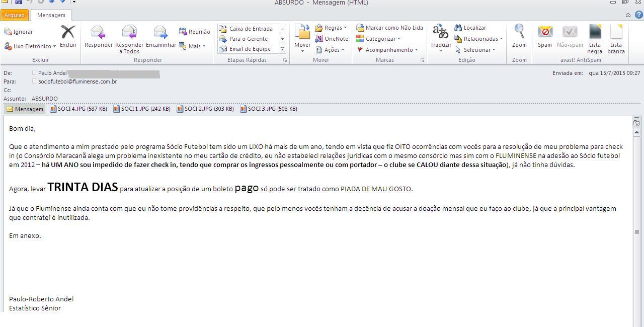Mark message as Spam in avast
This screenshot has width=644, height=327.
tap(545, 36)
